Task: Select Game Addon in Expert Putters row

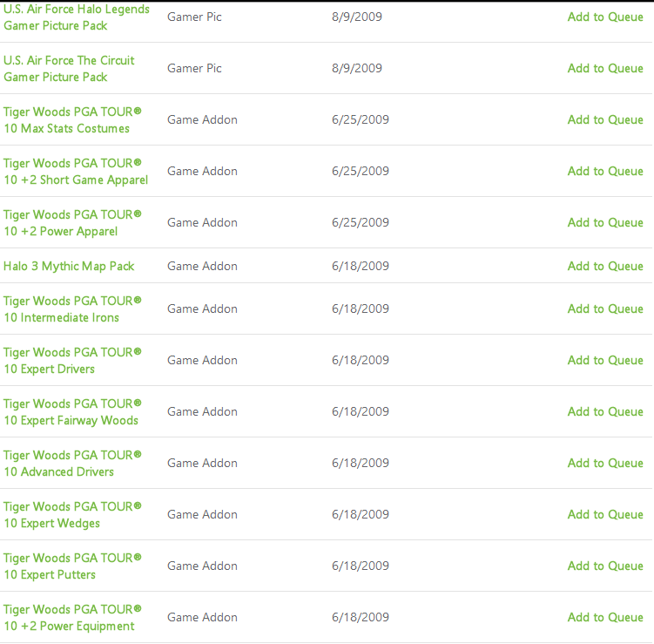Action: pyautogui.click(x=202, y=566)
